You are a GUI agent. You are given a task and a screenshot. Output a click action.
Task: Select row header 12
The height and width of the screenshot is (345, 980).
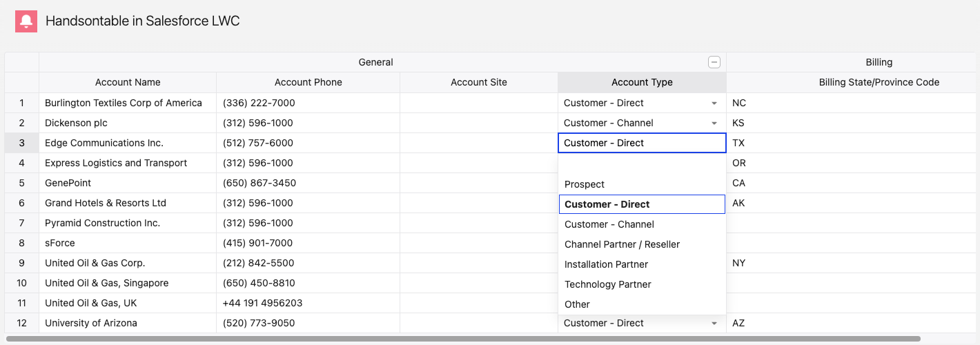click(x=21, y=323)
